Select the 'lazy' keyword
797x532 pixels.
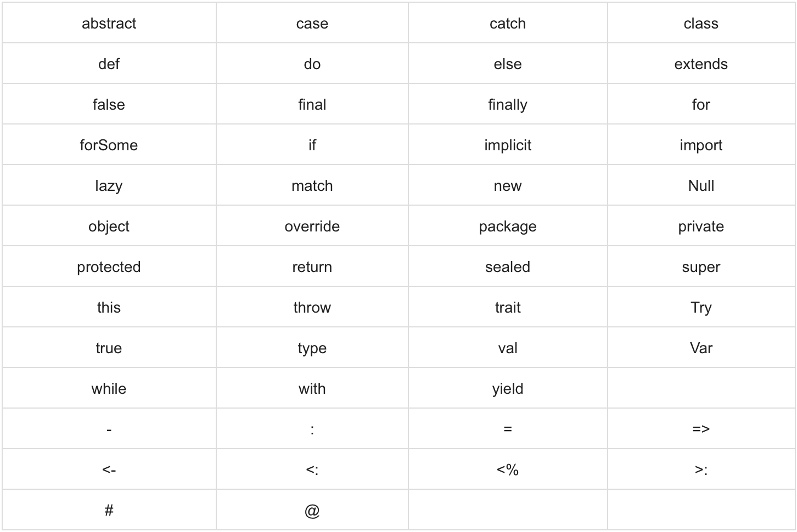(109, 185)
